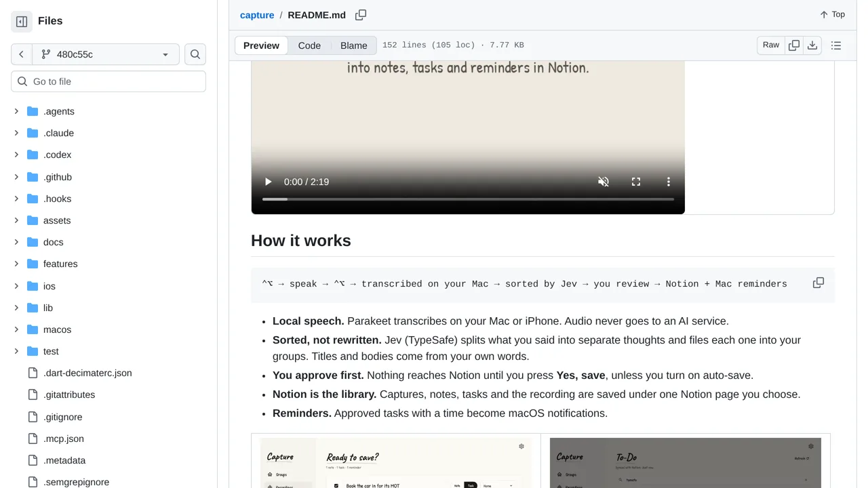Image resolution: width=868 pixels, height=488 pixels.
Task: Expand the assets folder chevron
Action: point(16,220)
